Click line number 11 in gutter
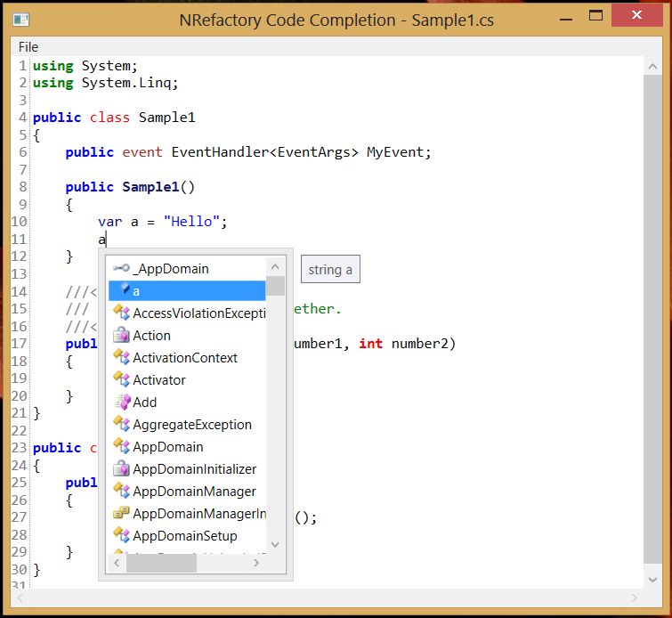This screenshot has width=672, height=618. click(19, 239)
